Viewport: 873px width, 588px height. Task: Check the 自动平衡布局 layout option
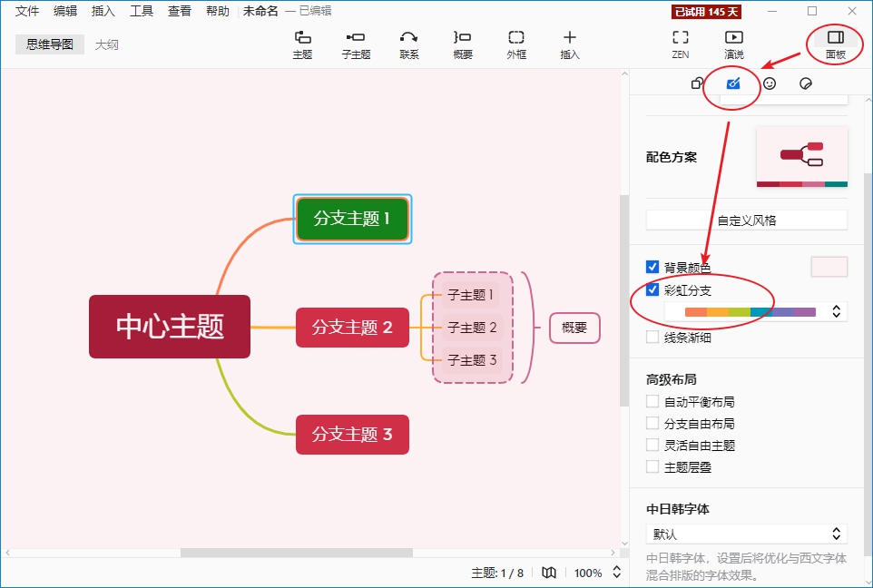tap(651, 401)
